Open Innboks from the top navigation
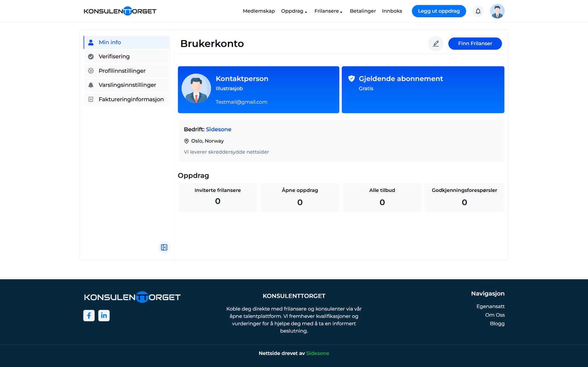 click(x=392, y=11)
